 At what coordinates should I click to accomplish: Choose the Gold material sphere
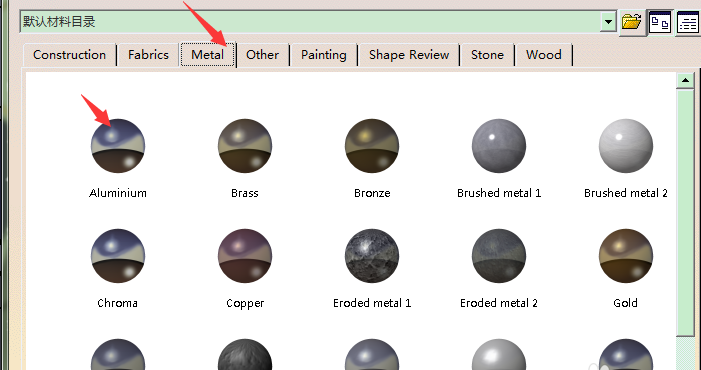(x=626, y=256)
